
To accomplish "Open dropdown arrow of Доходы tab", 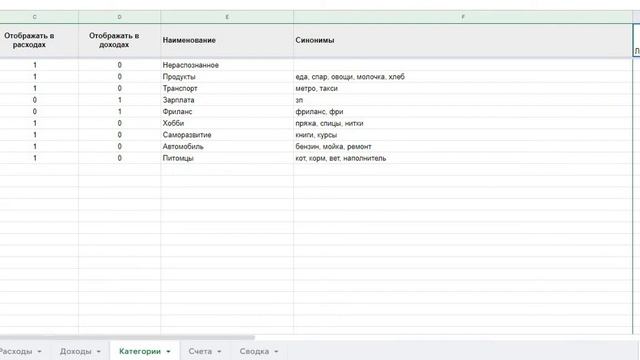I will point(98,351).
